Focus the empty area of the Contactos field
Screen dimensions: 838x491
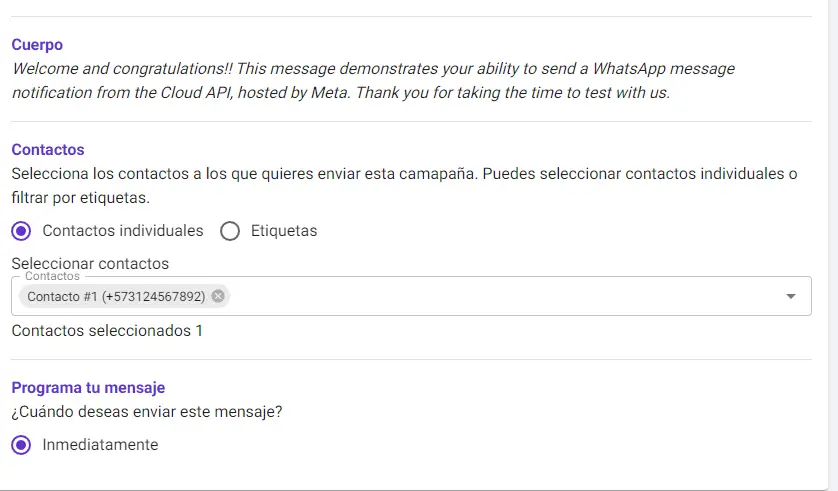pos(500,296)
